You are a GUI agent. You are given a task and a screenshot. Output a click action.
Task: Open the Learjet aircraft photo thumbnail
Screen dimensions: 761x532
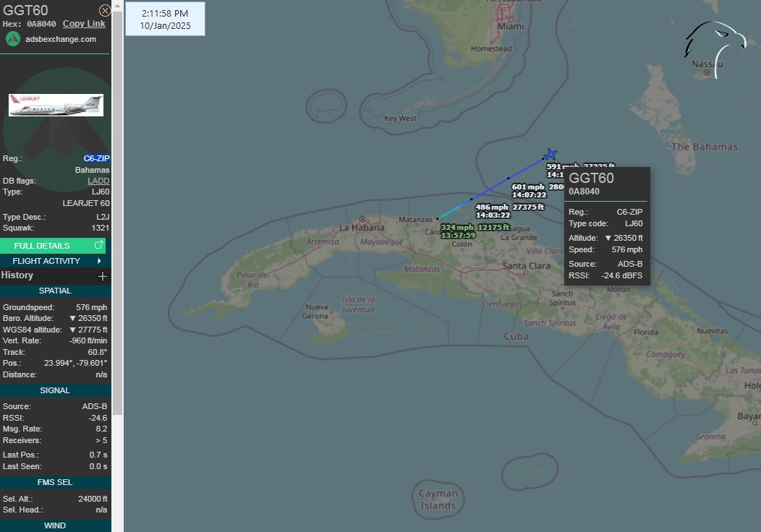[56, 106]
